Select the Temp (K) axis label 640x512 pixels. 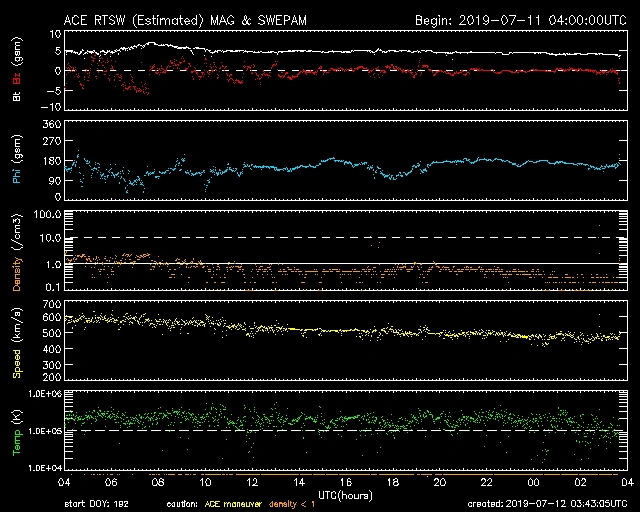[x=16, y=430]
